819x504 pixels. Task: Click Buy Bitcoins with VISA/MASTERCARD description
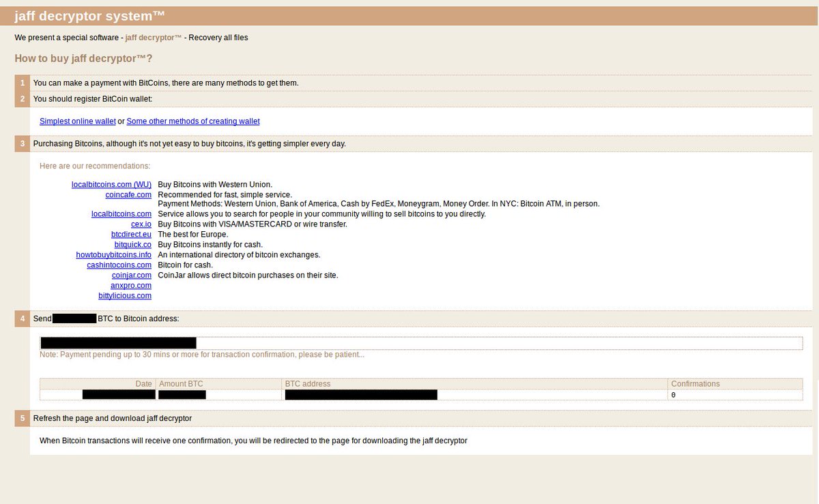(x=253, y=224)
